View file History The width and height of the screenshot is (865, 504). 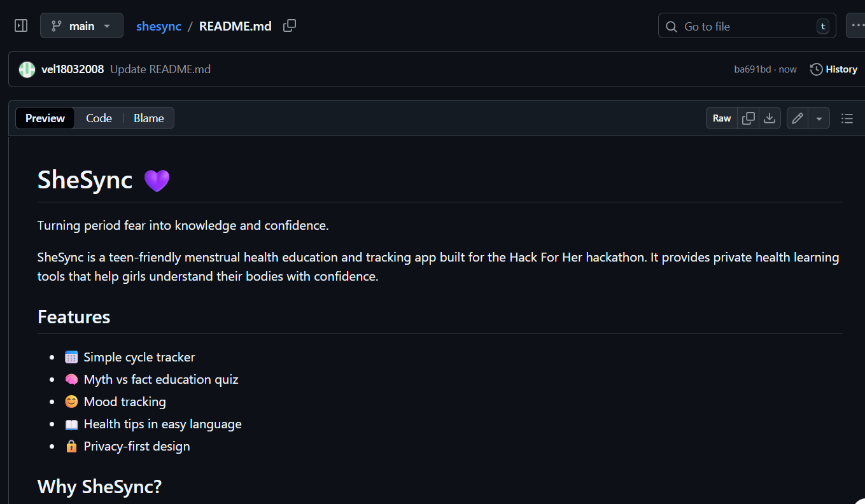(x=834, y=69)
